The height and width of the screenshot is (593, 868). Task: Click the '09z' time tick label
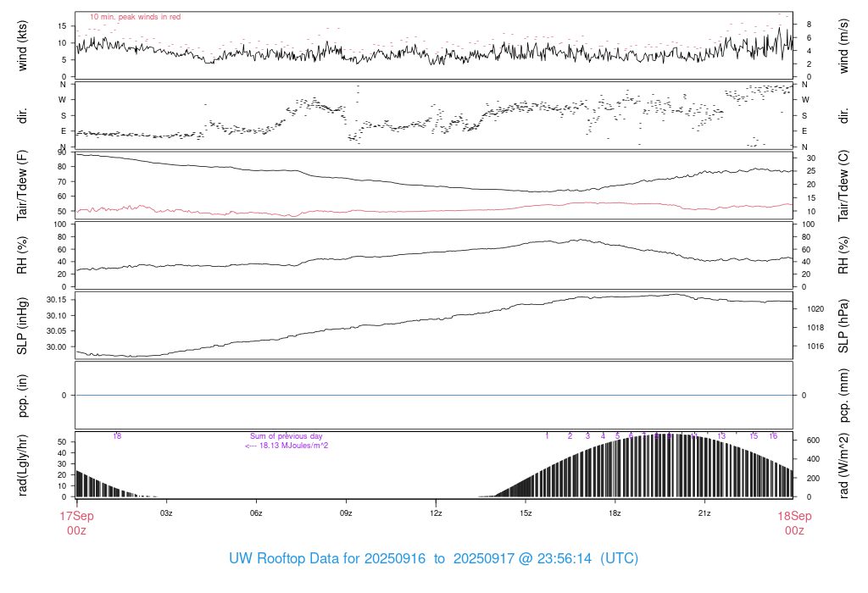tap(346, 513)
